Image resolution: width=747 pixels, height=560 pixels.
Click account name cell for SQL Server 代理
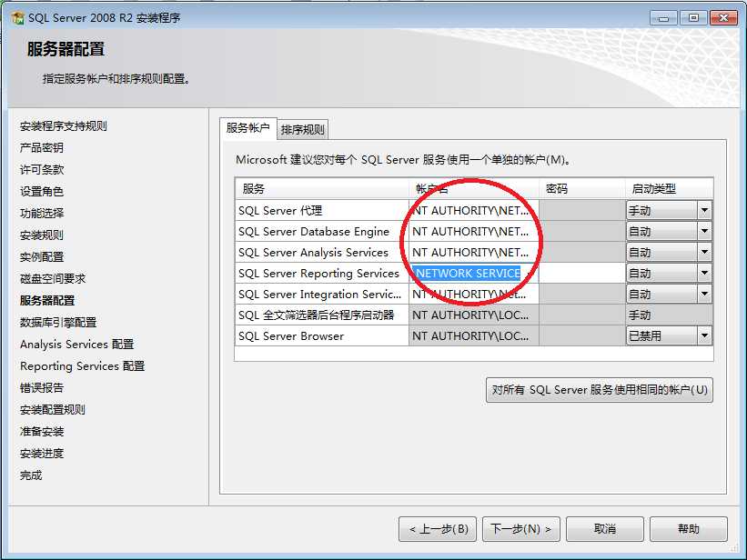point(473,210)
